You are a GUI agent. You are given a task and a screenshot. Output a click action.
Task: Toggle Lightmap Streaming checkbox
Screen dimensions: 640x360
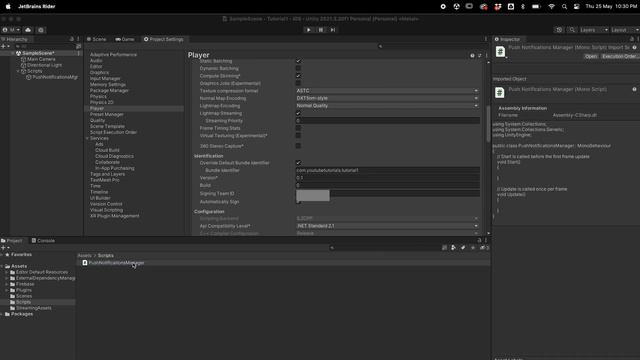298,113
